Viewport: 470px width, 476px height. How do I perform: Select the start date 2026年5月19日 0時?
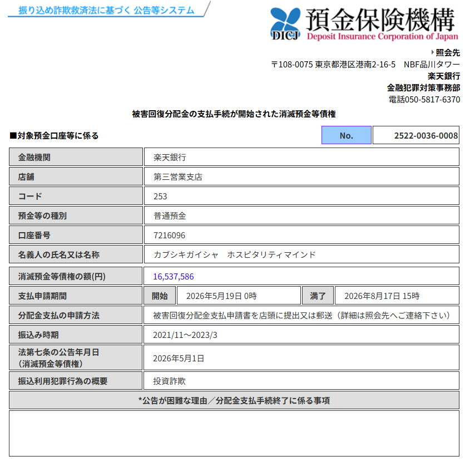click(221, 296)
